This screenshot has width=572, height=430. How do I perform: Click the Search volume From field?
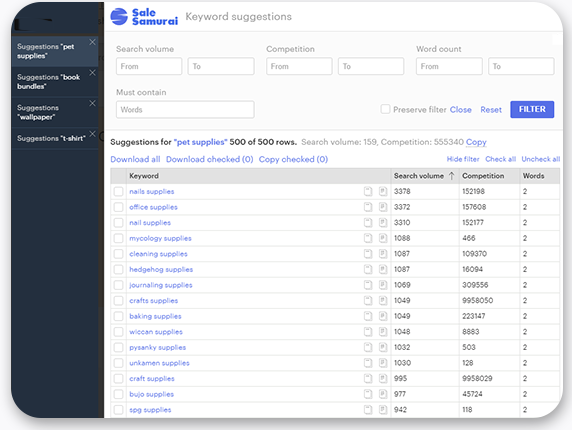coord(149,66)
